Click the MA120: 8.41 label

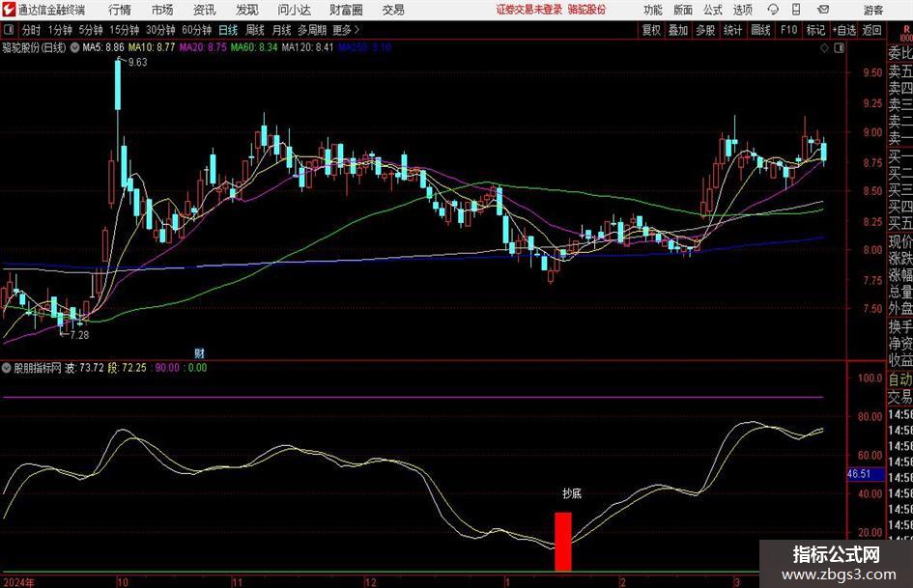tap(307, 47)
